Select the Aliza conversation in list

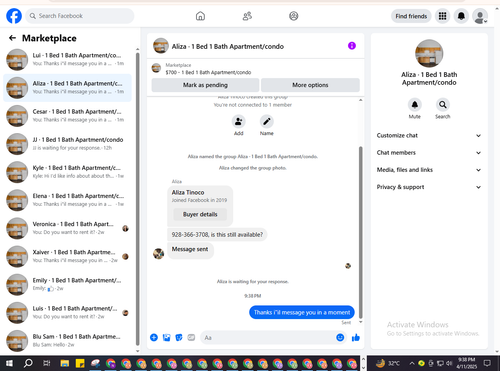point(67,88)
